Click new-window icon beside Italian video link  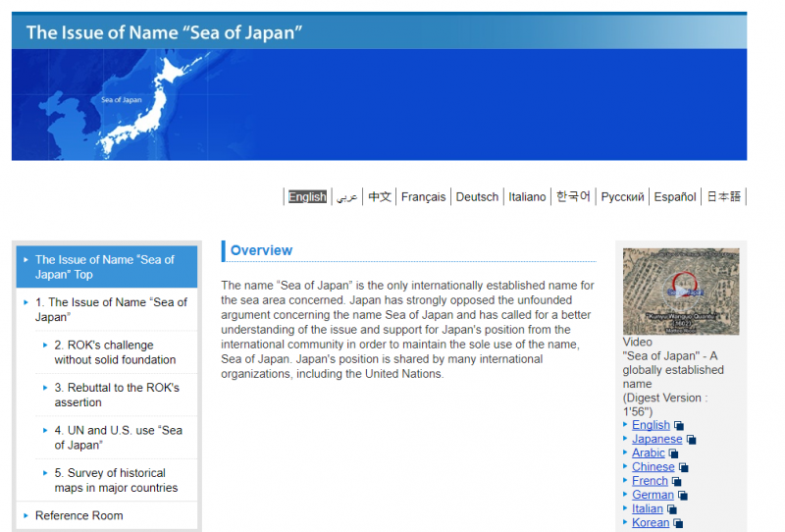click(x=671, y=509)
